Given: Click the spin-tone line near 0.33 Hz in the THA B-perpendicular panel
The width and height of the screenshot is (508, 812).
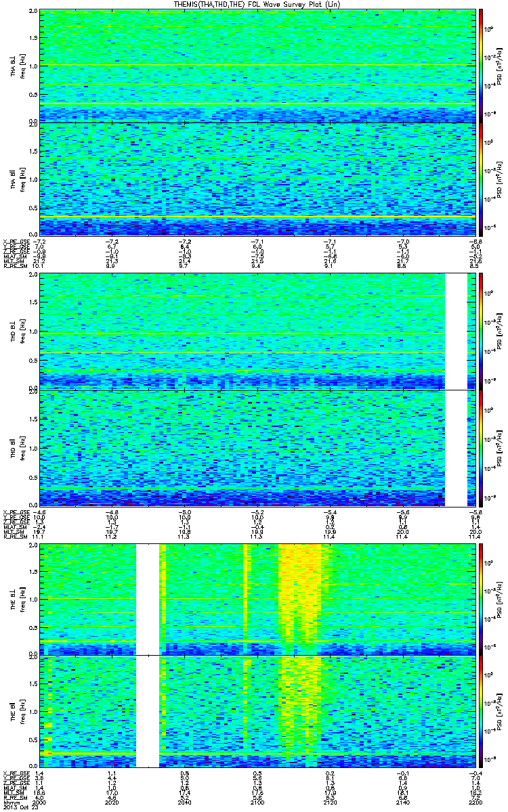Looking at the screenshot, I should coord(257,104).
